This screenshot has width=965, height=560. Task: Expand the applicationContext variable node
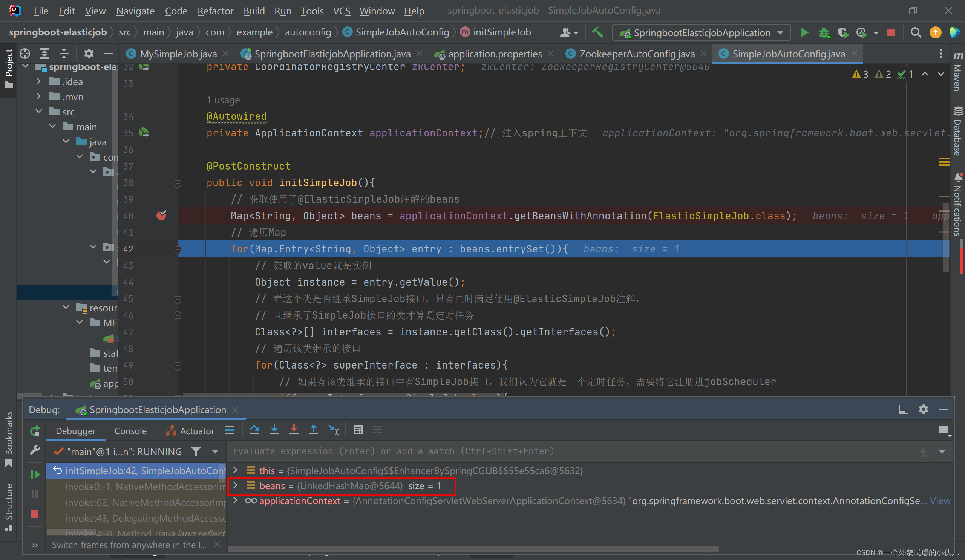[x=236, y=501]
